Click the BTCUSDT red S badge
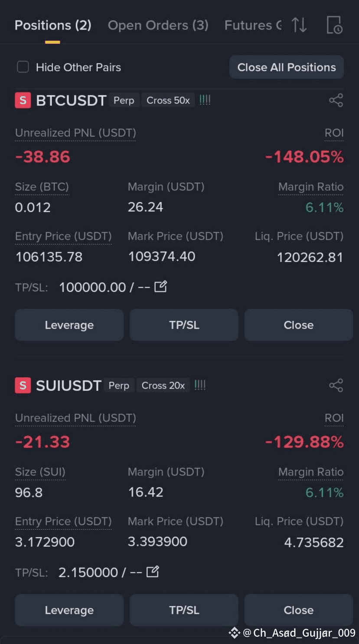The width and height of the screenshot is (359, 644). 23,100
